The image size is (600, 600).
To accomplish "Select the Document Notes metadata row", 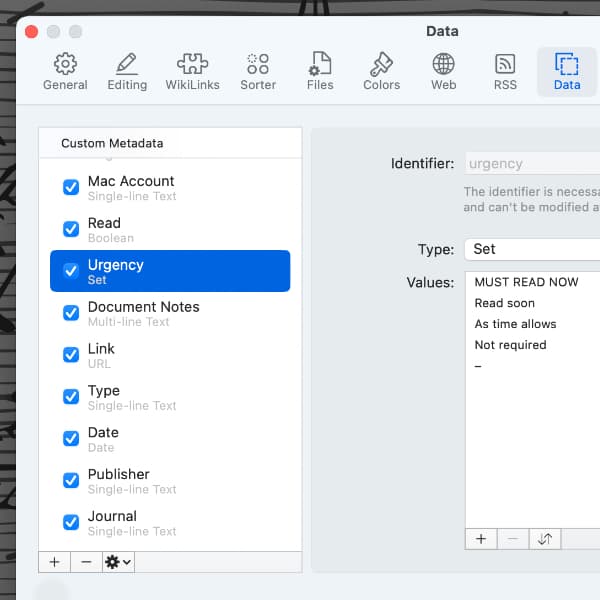I will (170, 313).
